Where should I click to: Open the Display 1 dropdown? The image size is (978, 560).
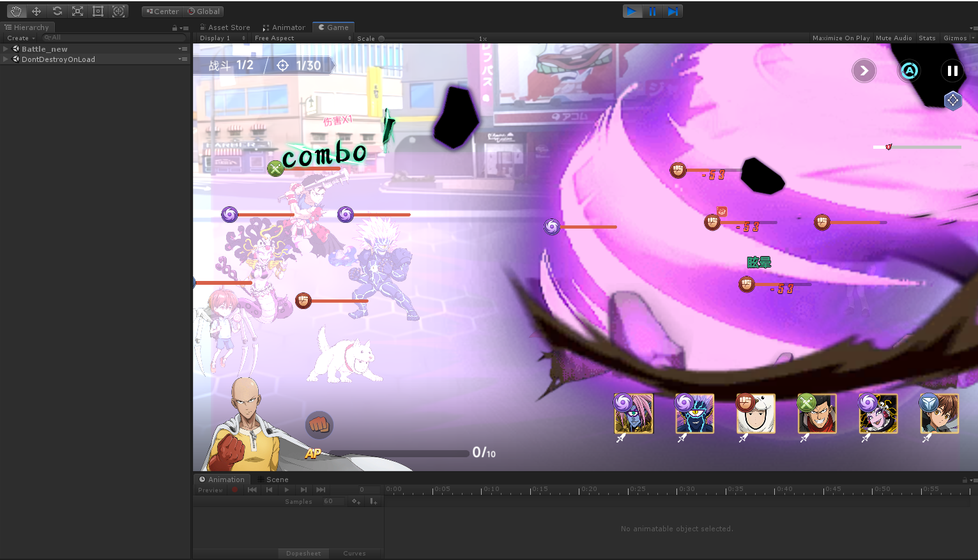point(222,38)
